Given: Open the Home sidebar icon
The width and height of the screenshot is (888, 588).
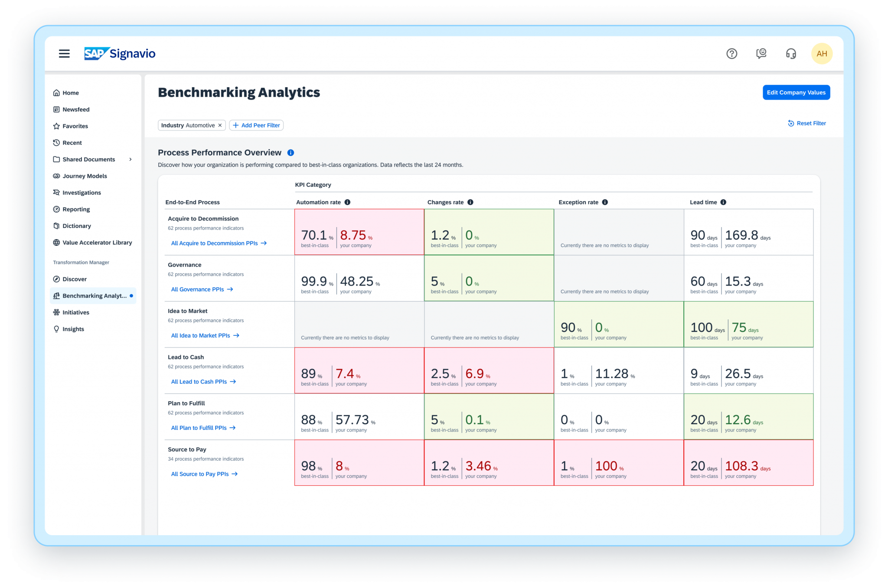Looking at the screenshot, I should point(71,92).
